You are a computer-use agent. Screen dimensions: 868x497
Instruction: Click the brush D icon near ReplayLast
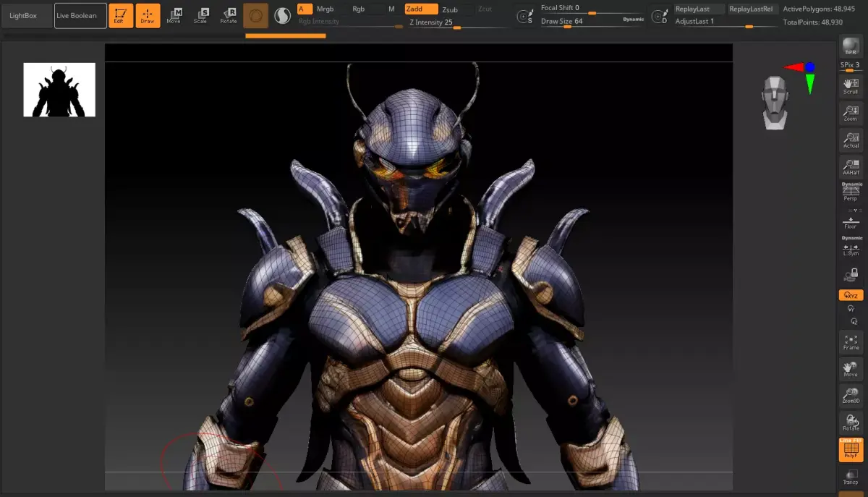click(658, 16)
